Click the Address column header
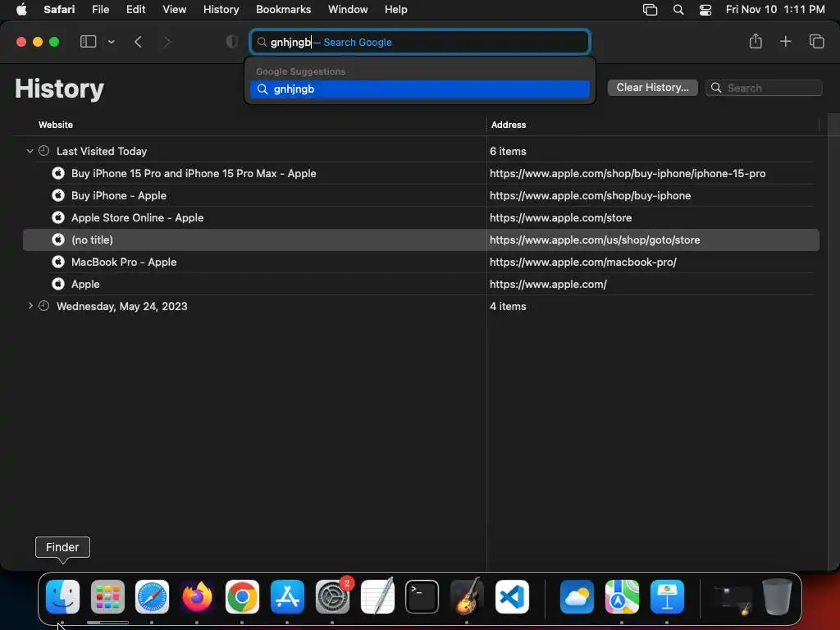840x630 pixels. point(509,125)
